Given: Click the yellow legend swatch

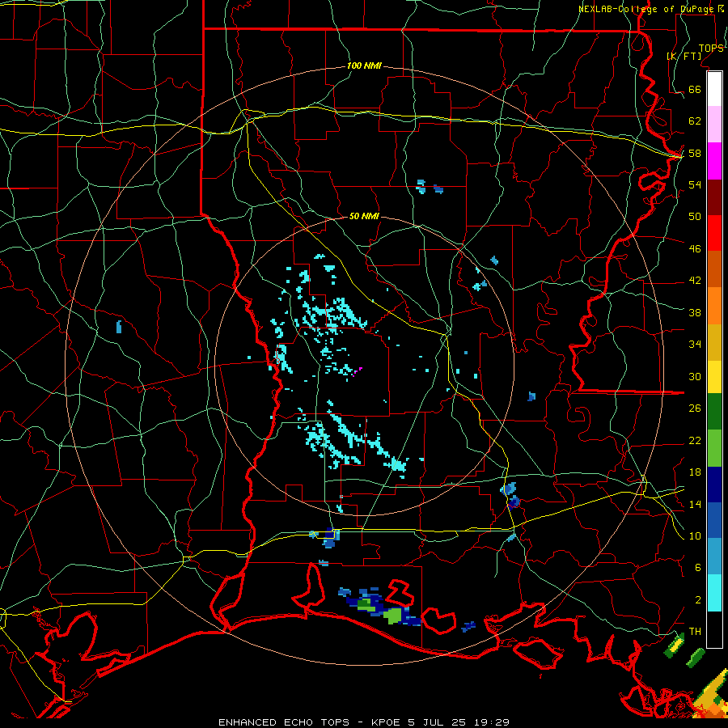Looking at the screenshot, I should [x=714, y=377].
